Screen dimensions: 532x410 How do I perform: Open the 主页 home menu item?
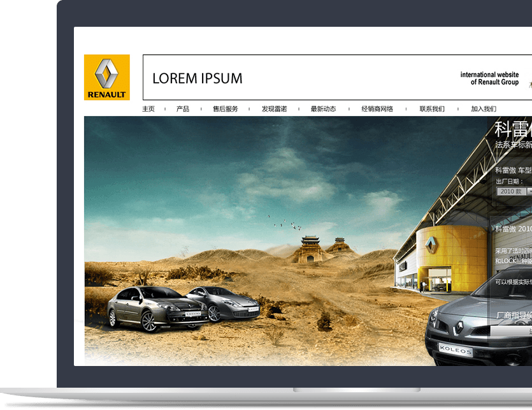(148, 109)
